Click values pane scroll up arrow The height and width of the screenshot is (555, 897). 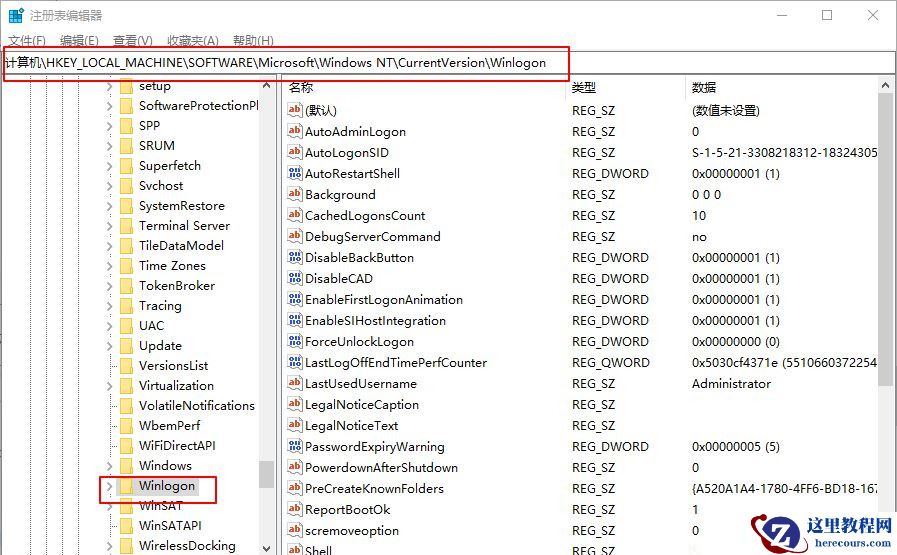pos(886,86)
